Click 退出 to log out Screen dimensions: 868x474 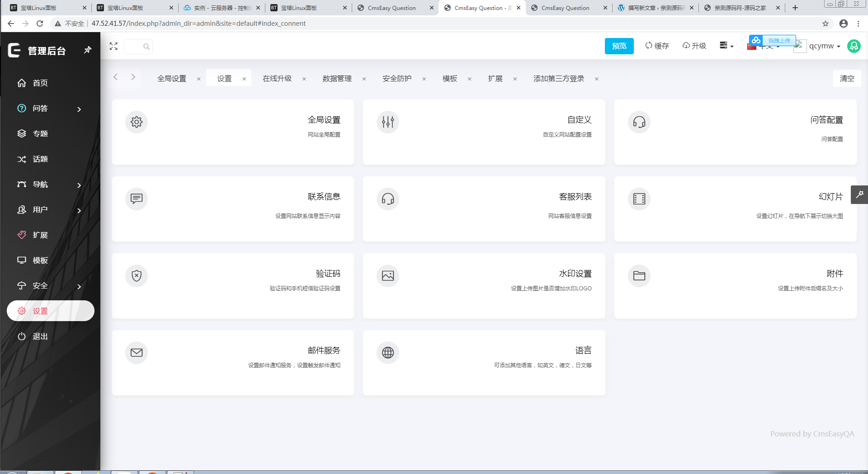point(50,336)
